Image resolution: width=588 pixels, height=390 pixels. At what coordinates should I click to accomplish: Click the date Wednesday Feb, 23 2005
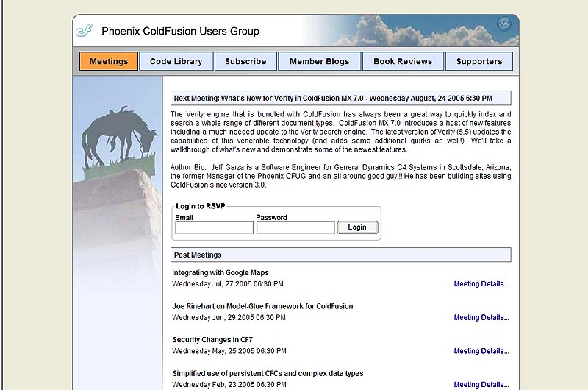pyautogui.click(x=229, y=385)
